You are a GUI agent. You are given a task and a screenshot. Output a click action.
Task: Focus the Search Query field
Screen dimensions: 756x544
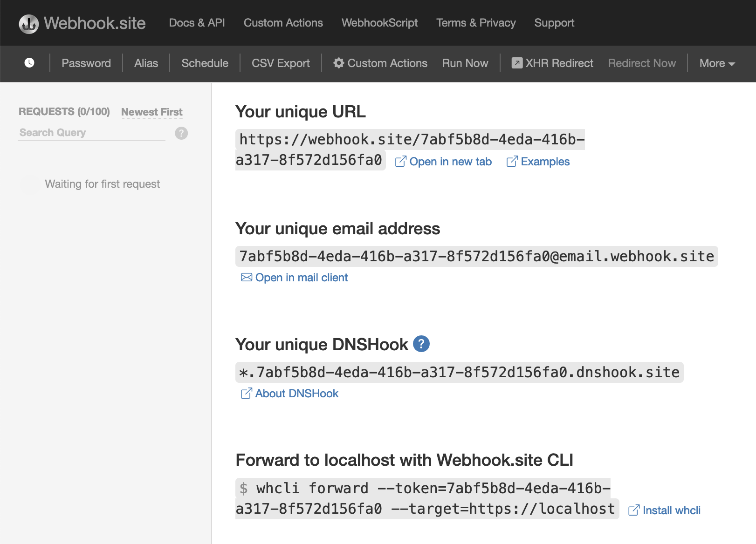(x=91, y=133)
